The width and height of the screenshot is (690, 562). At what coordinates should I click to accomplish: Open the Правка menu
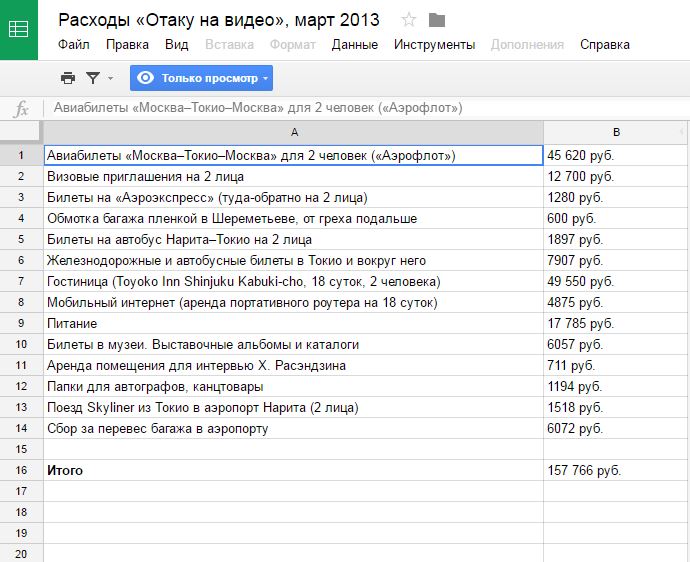(x=127, y=44)
